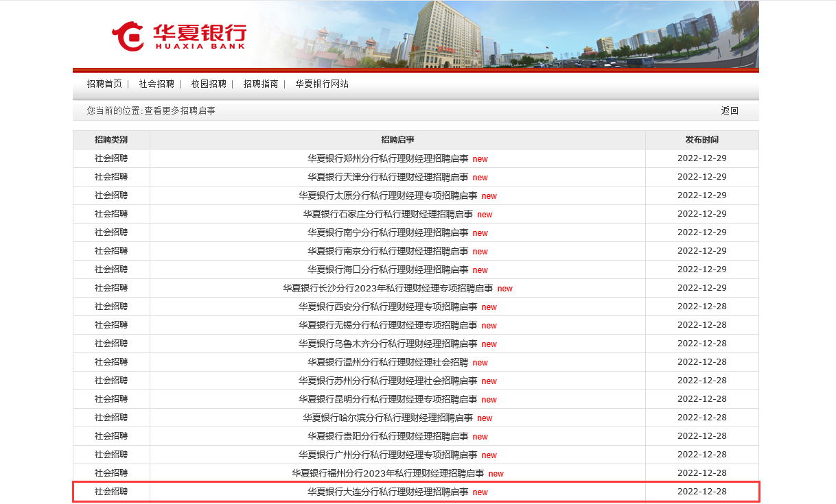836x504 pixels.
Task: View 太原分行私行理财经理专项招聘启事
Action: 388,195
